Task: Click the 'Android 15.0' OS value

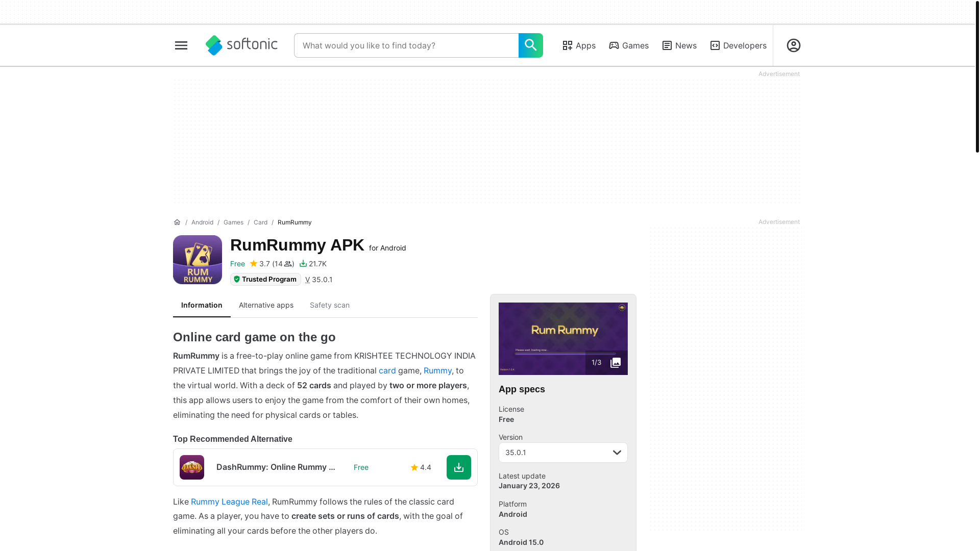Action: [521, 542]
